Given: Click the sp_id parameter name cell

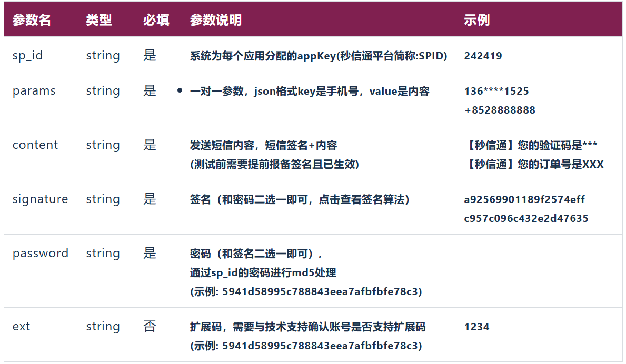Looking at the screenshot, I should coord(27,56).
